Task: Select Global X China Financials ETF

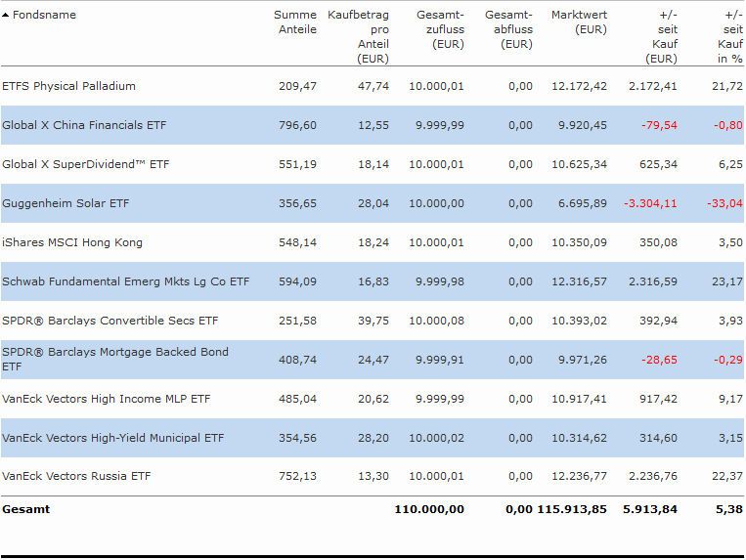Action: tap(84, 125)
